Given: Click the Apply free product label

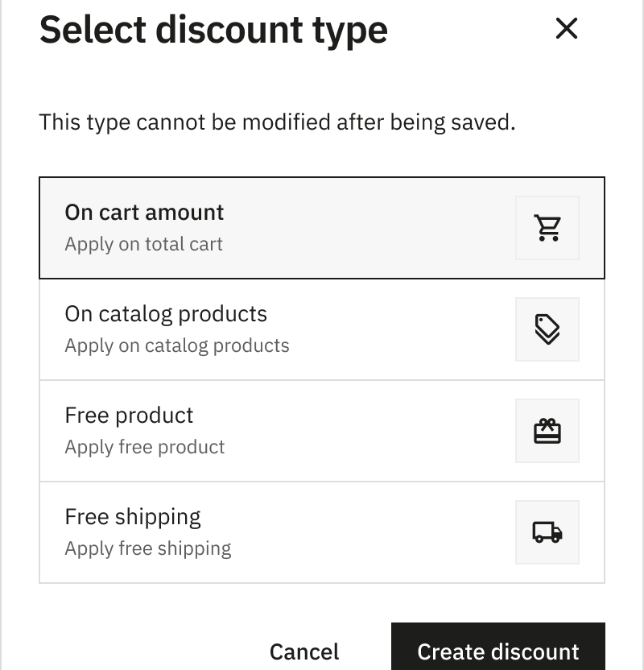Looking at the screenshot, I should point(145,447).
